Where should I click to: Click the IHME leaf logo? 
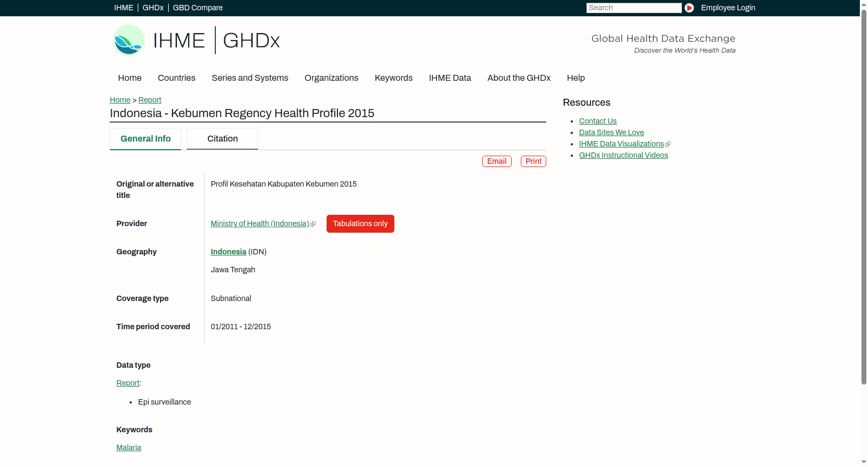pos(129,40)
